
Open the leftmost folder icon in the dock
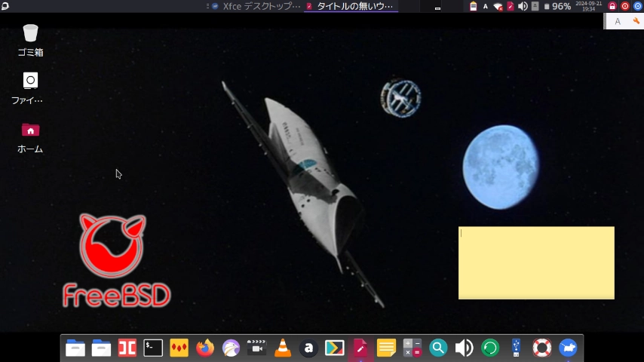click(x=75, y=348)
